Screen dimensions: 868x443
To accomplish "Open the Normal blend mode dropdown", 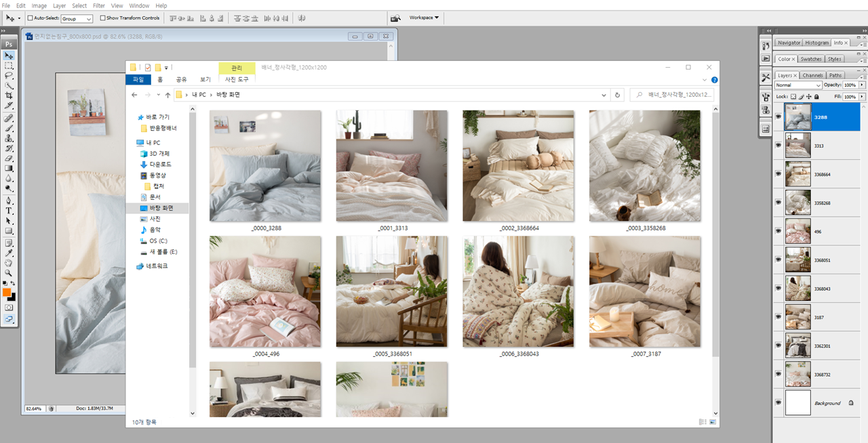I will coord(798,85).
